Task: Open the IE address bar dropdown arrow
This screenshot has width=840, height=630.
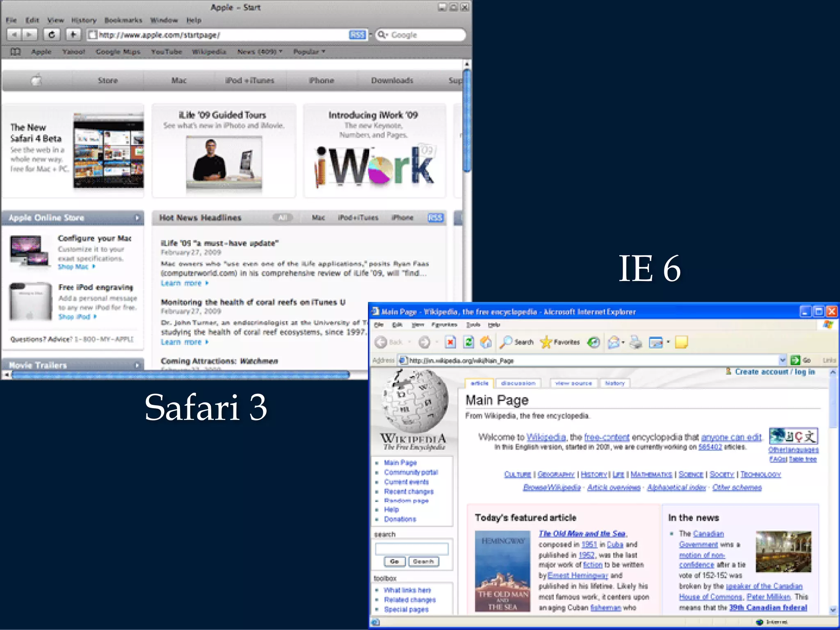Action: click(x=782, y=360)
